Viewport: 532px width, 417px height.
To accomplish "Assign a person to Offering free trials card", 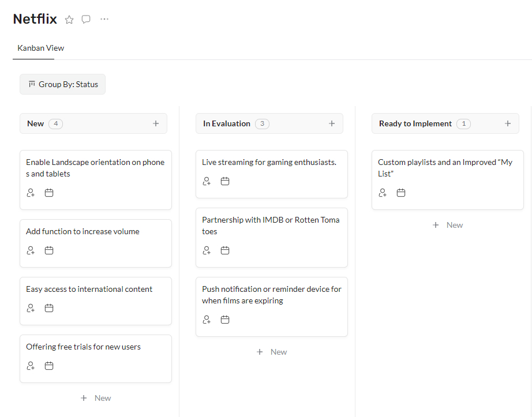I will coord(31,366).
